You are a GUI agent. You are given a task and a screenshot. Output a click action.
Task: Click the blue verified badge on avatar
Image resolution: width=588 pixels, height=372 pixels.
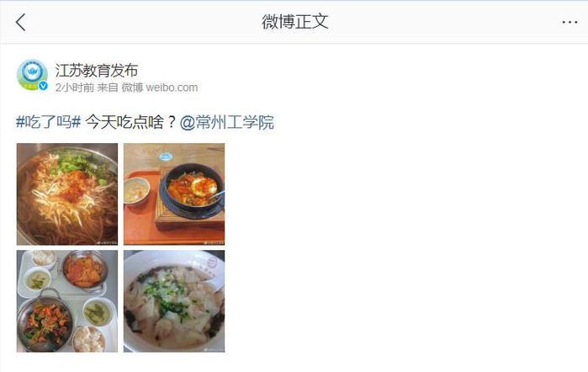pyautogui.click(x=43, y=86)
